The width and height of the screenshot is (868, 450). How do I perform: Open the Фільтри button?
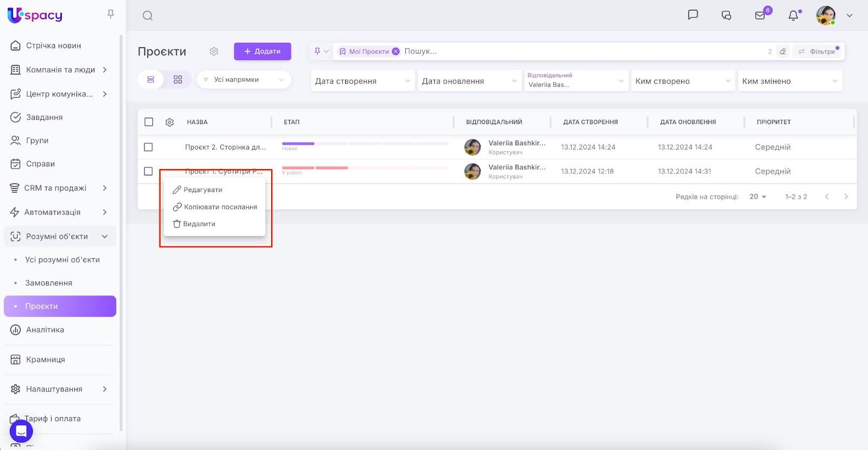[817, 52]
